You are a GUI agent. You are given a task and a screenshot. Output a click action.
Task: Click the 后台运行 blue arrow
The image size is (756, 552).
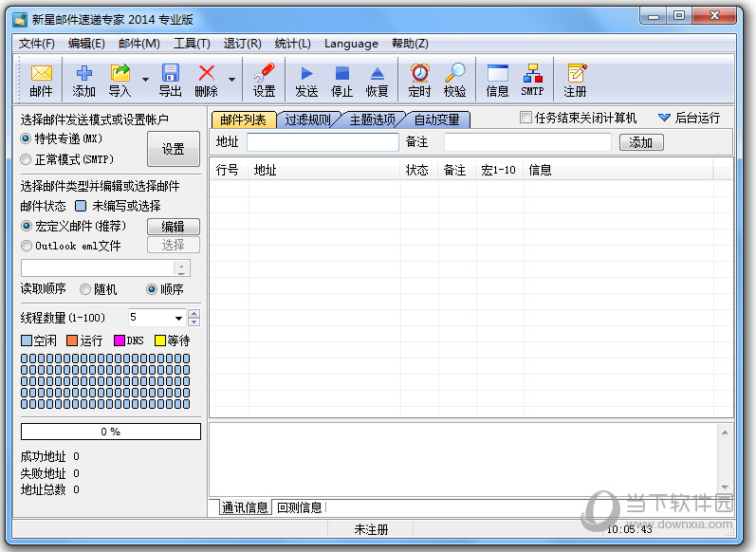[664, 118]
